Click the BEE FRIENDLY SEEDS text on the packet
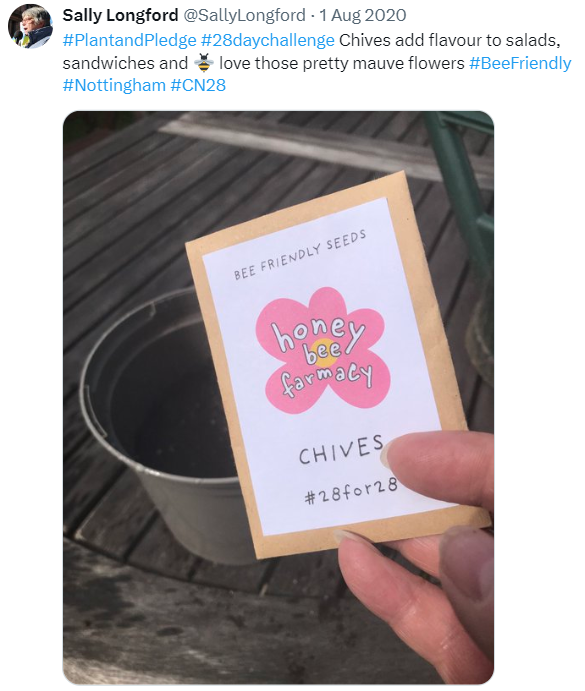 click(x=300, y=255)
